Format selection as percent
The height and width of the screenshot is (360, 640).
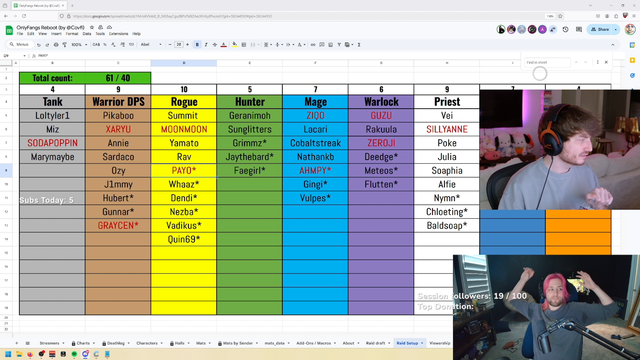[105, 44]
